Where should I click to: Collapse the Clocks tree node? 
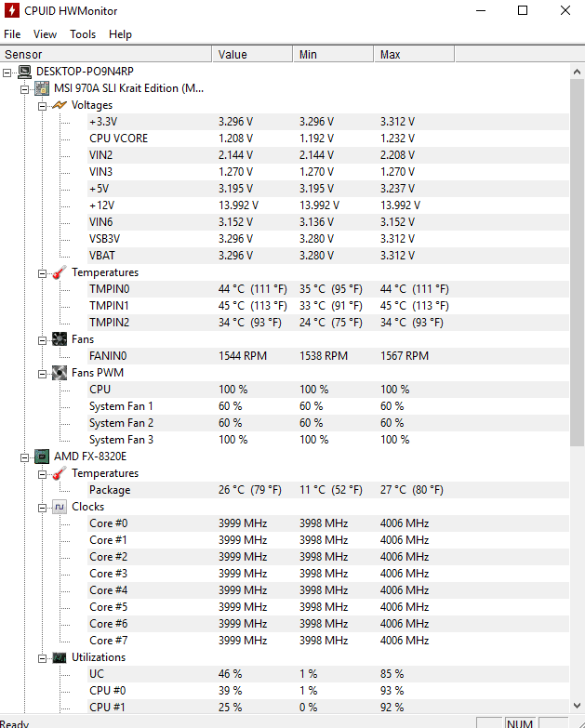point(42,508)
